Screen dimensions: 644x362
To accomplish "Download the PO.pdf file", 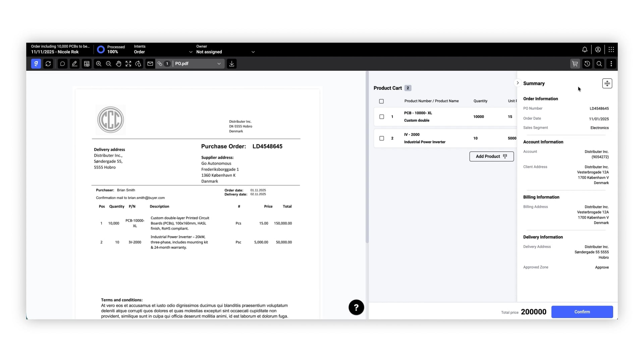I will tap(232, 64).
